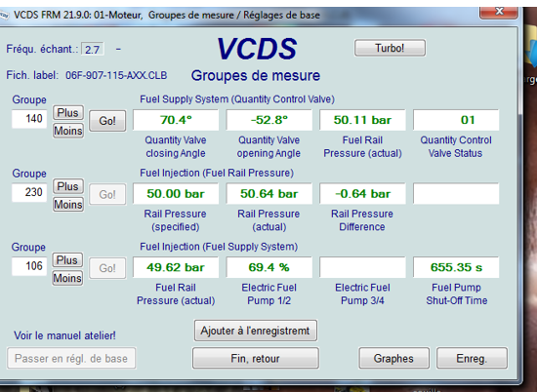Click the 50.64 bar actual pressure

click(269, 194)
